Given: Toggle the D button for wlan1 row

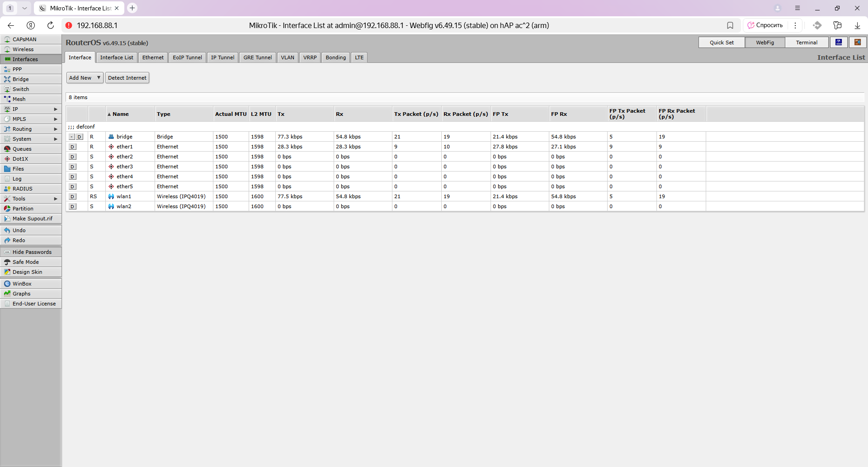Looking at the screenshot, I should pyautogui.click(x=72, y=196).
